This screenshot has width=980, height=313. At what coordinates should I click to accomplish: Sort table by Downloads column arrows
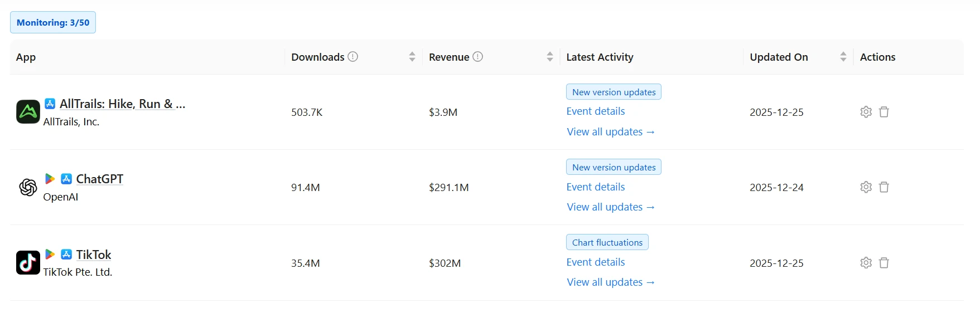tap(412, 57)
